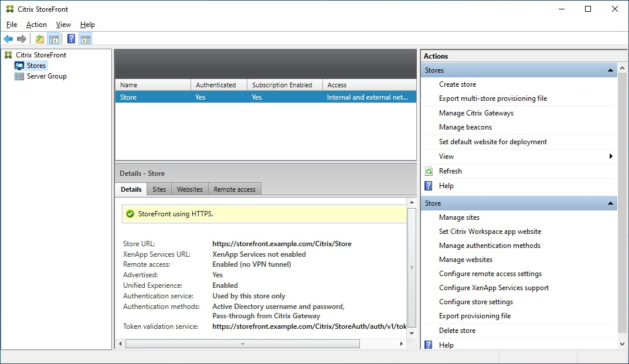
Task: Click Create store
Action: 457,84
